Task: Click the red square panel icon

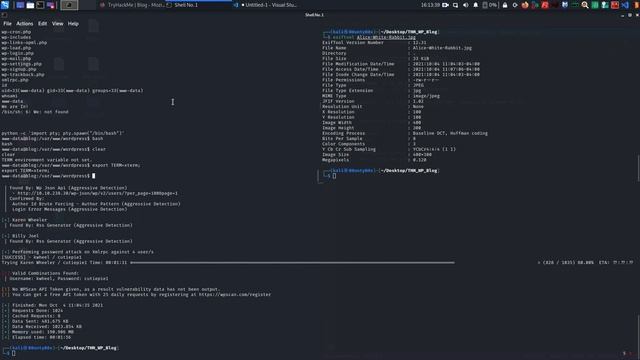Action: click(615, 5)
